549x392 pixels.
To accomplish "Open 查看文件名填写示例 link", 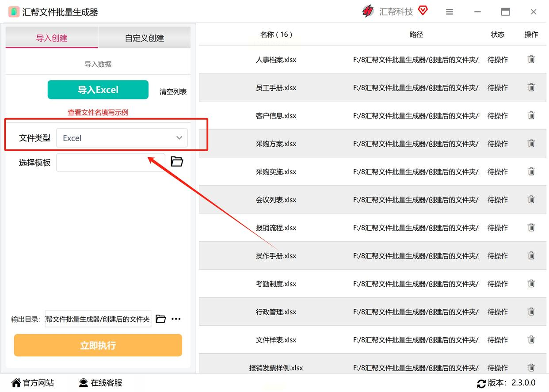I will [x=98, y=112].
